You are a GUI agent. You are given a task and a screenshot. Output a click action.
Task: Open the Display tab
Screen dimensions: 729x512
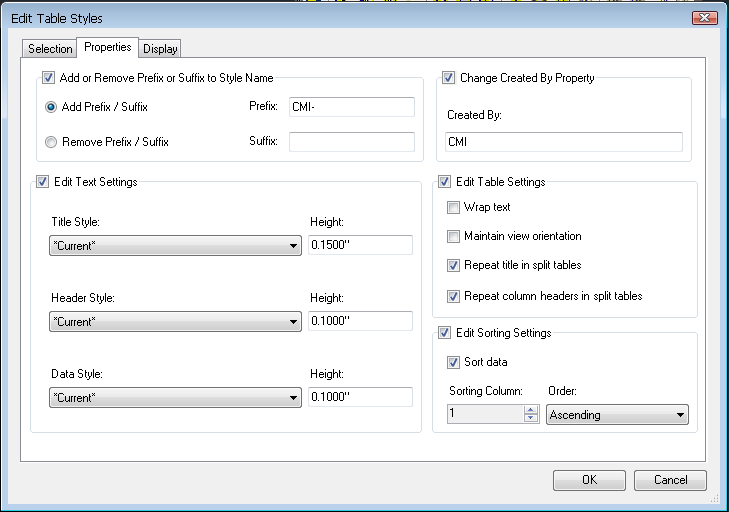(160, 49)
